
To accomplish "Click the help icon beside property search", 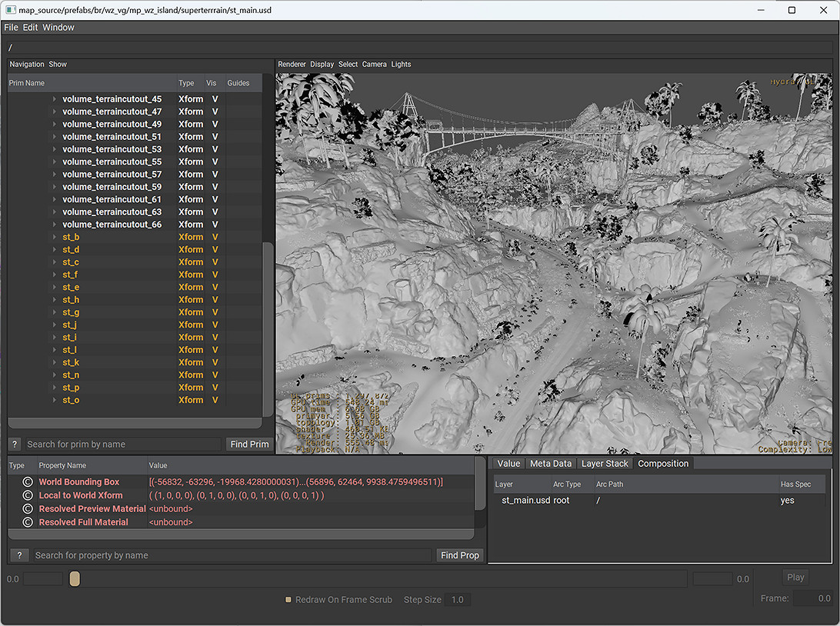I will click(19, 555).
